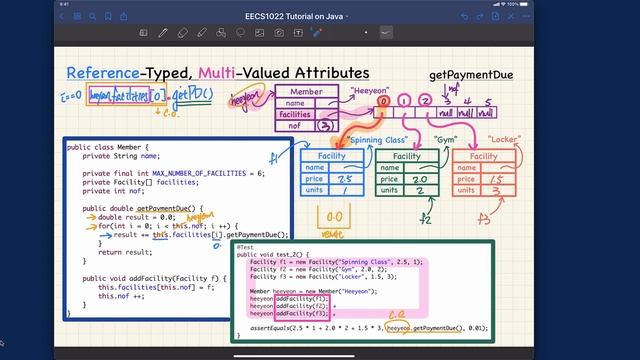The image size is (640, 360).
Task: Select the Eraser tool
Action: click(x=182, y=33)
